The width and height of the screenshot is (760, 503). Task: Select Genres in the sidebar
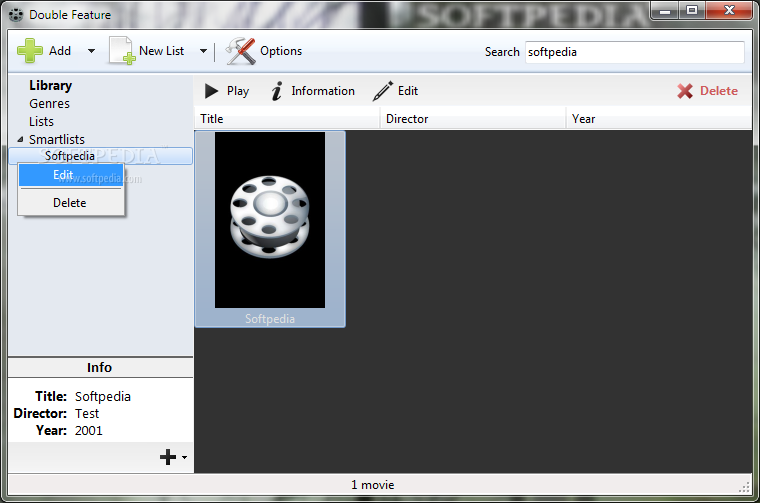click(49, 104)
